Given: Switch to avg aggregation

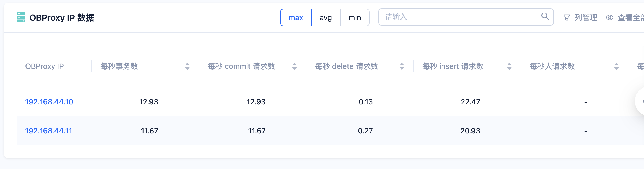Looking at the screenshot, I should (326, 17).
